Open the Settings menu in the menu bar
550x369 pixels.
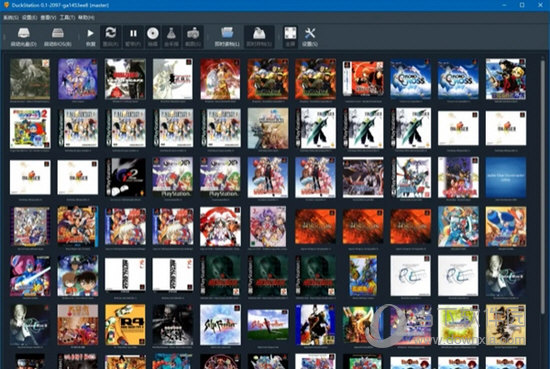29,17
